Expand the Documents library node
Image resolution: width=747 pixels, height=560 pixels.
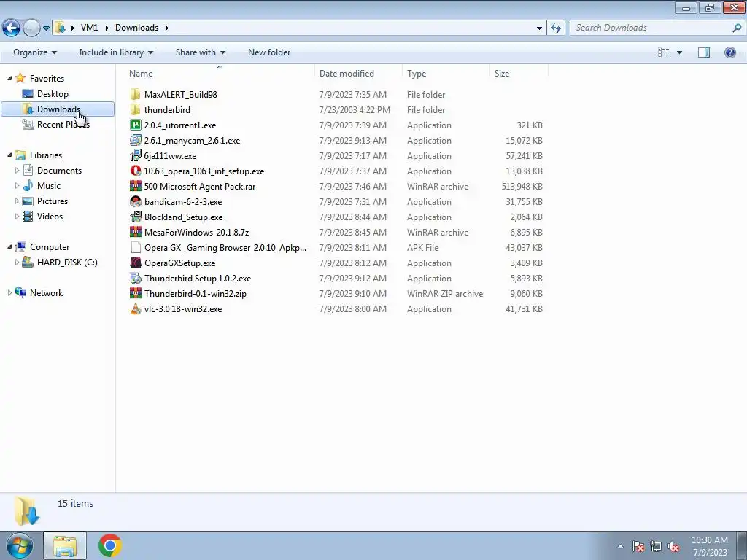click(x=18, y=170)
